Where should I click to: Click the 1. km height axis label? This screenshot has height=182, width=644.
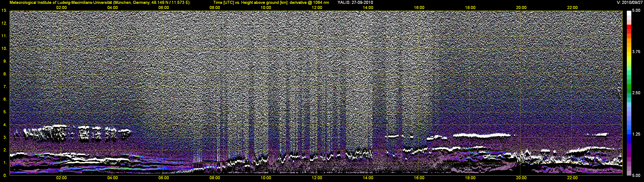tap(5, 163)
